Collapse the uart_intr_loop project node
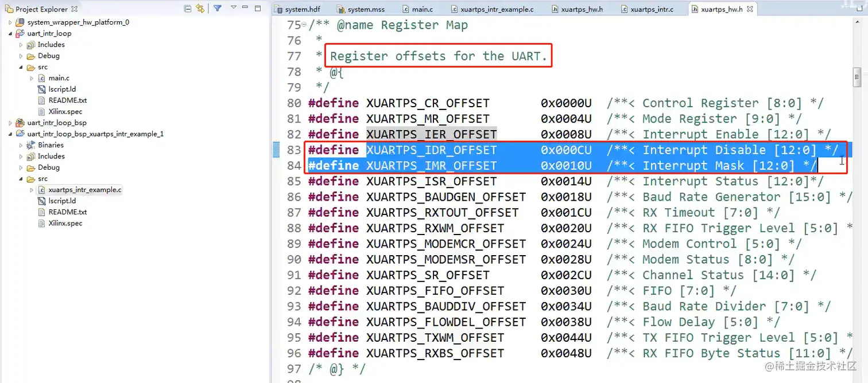 pos(10,33)
